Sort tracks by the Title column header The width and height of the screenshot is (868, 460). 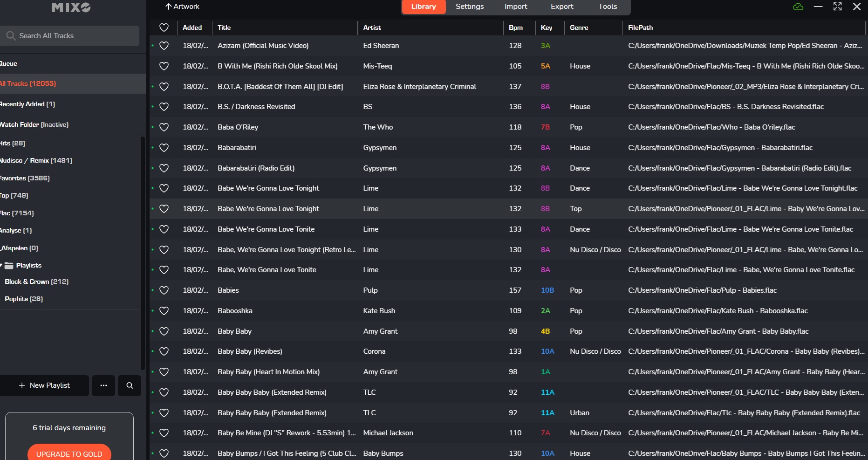224,27
